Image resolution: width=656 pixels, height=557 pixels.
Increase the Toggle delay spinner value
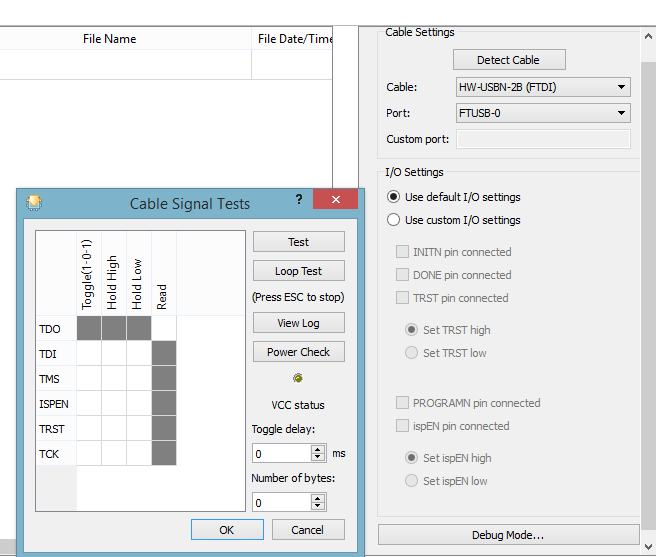point(318,449)
